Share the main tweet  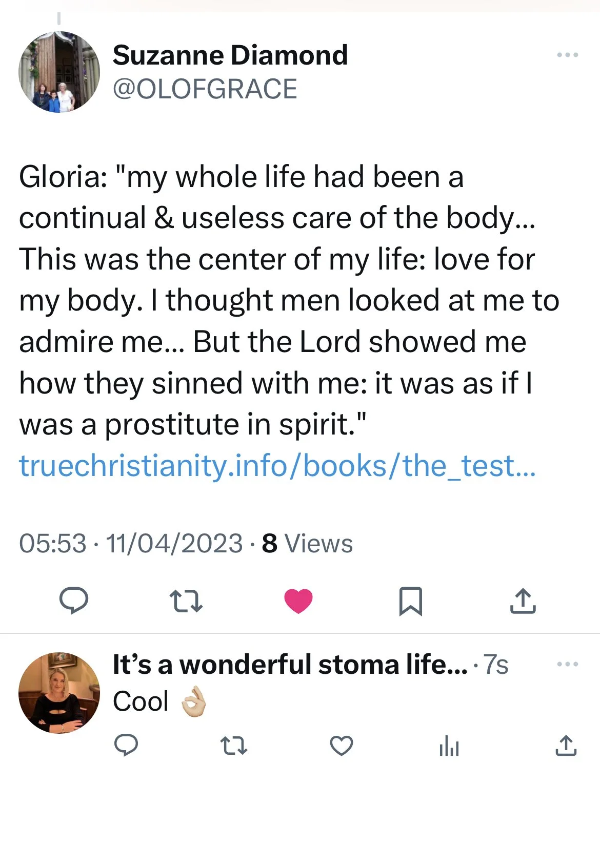(523, 601)
